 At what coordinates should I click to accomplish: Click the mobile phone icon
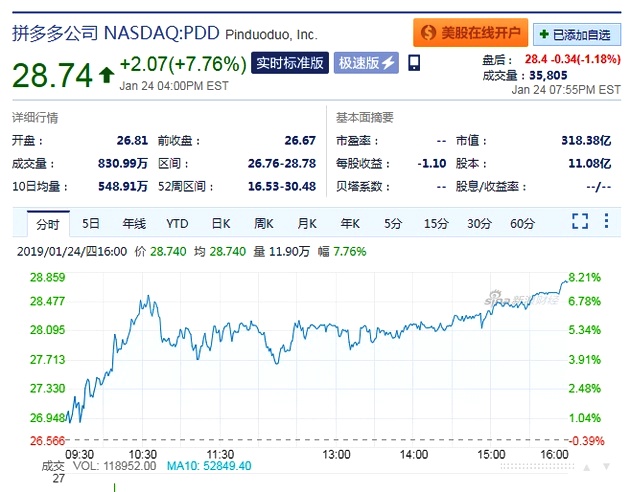point(414,63)
